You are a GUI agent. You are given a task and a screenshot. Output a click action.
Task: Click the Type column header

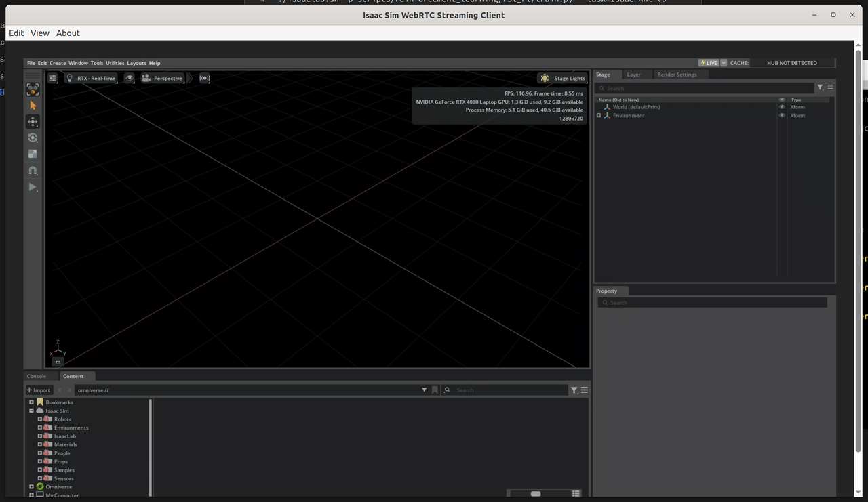pos(796,100)
